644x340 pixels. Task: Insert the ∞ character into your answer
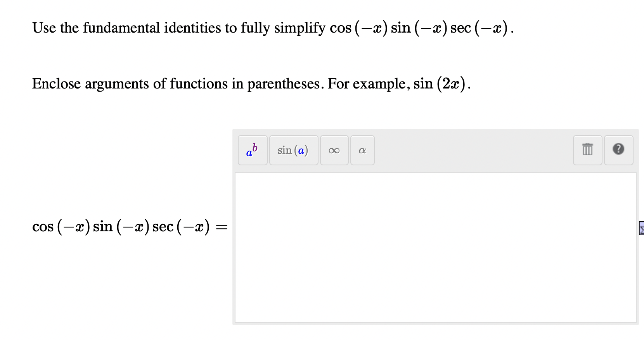(x=334, y=150)
